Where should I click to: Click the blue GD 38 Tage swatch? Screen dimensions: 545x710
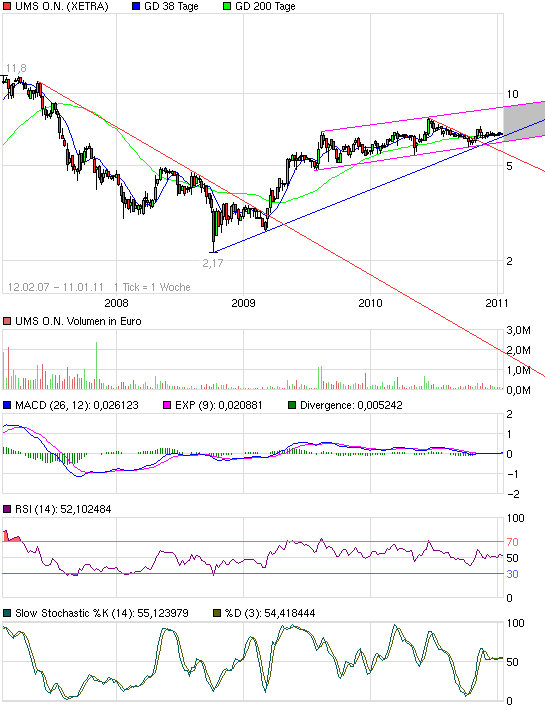(x=136, y=6)
